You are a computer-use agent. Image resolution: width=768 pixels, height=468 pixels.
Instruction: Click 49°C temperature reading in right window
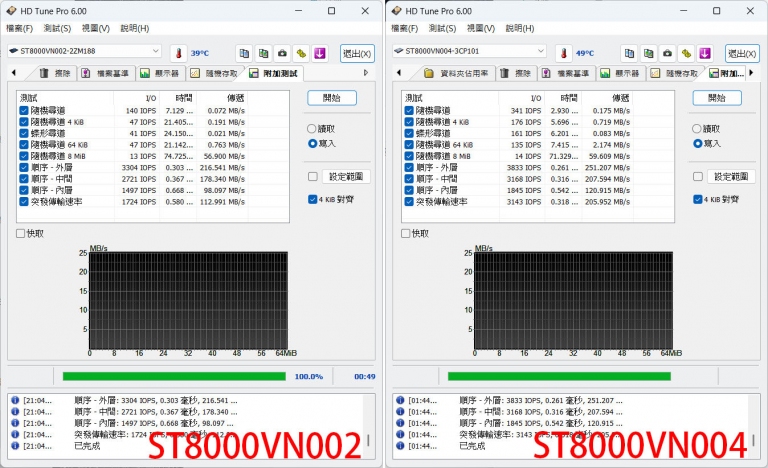coord(585,53)
